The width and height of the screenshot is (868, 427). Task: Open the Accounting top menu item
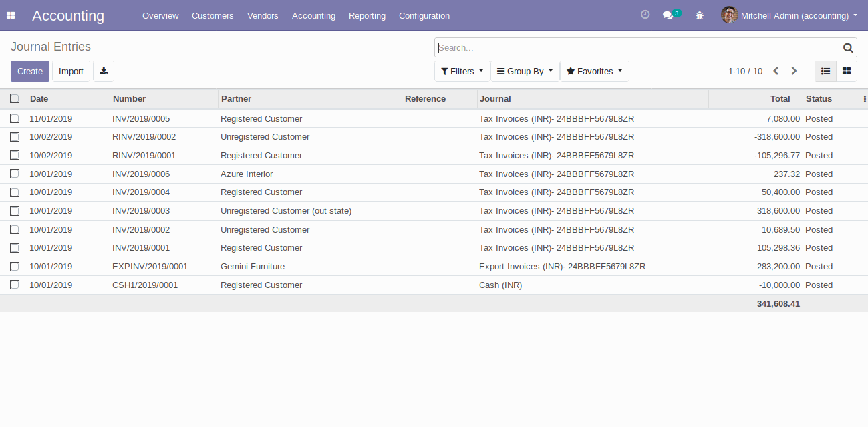tap(313, 15)
